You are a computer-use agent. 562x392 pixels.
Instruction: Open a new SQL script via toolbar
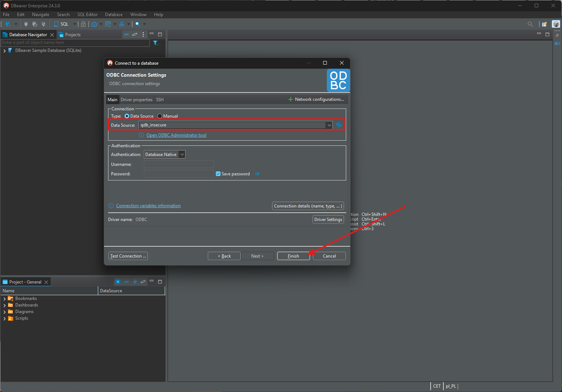click(x=61, y=24)
